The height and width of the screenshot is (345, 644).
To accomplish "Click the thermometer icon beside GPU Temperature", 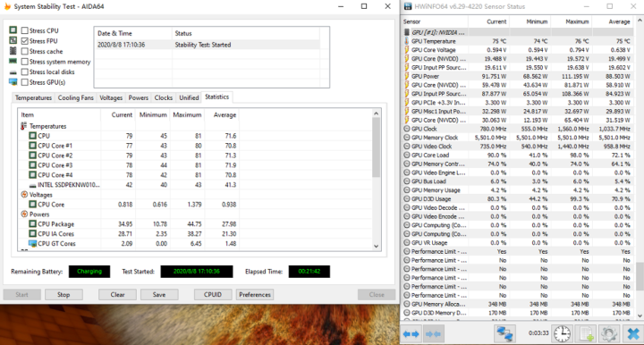I will click(x=407, y=41).
